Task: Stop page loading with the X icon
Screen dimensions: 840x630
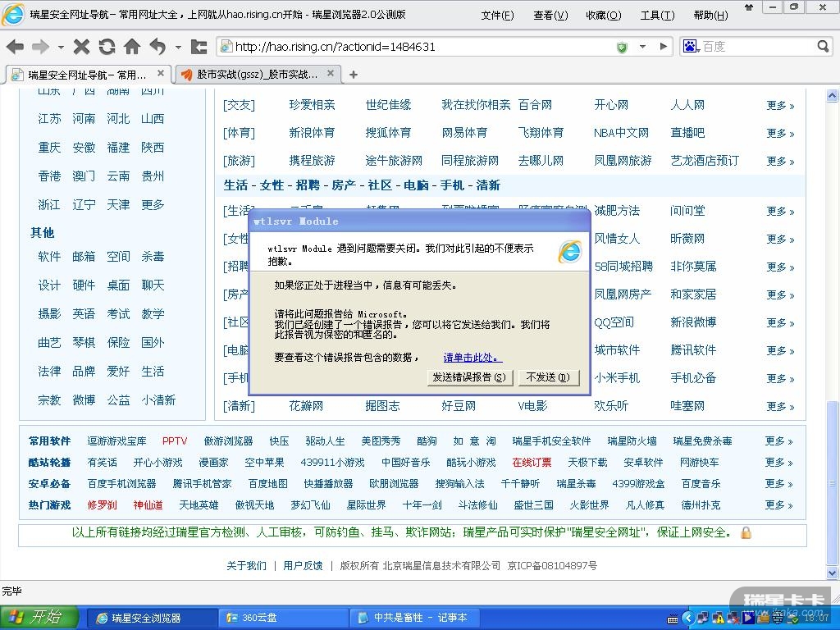Action: coord(81,47)
